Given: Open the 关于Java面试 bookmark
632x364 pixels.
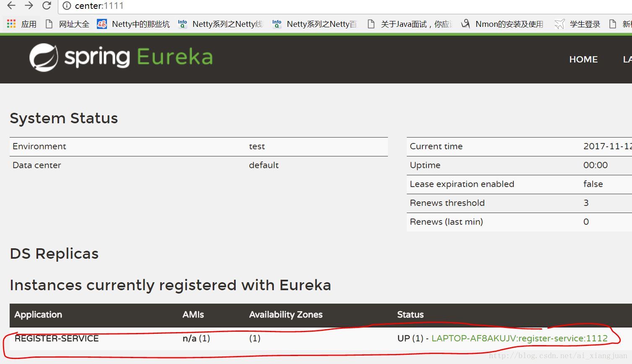Looking at the screenshot, I should click(410, 24).
